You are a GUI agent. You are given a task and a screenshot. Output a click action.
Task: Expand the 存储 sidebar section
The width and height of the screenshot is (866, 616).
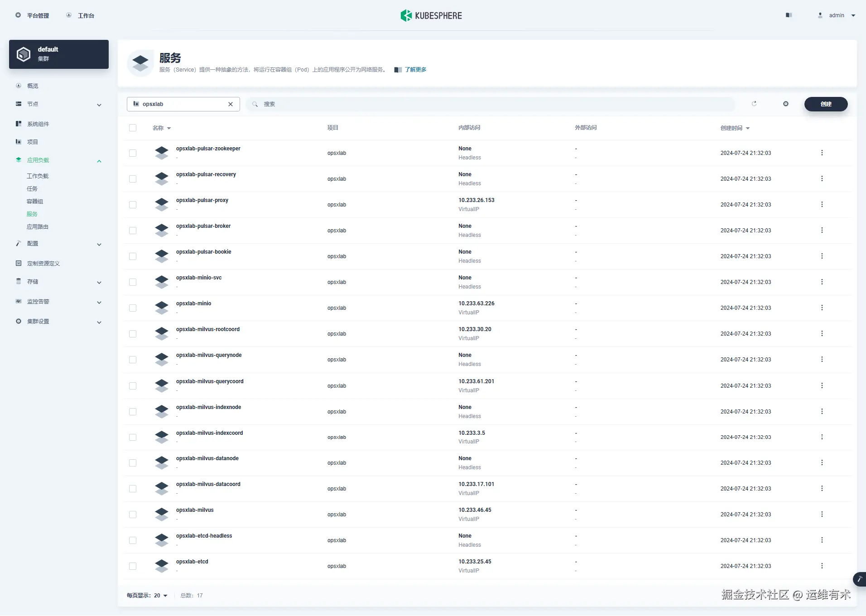[99, 282]
